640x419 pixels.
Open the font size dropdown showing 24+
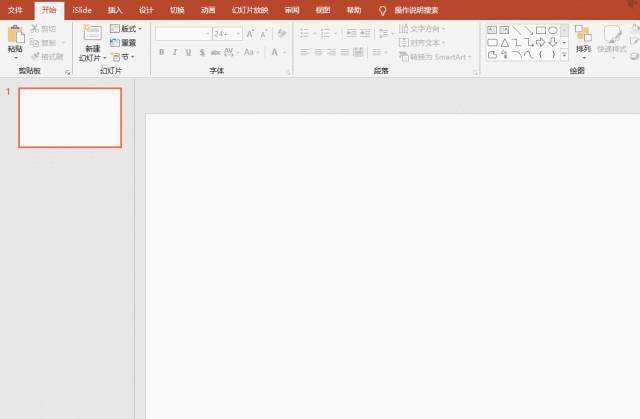pyautogui.click(x=226, y=33)
